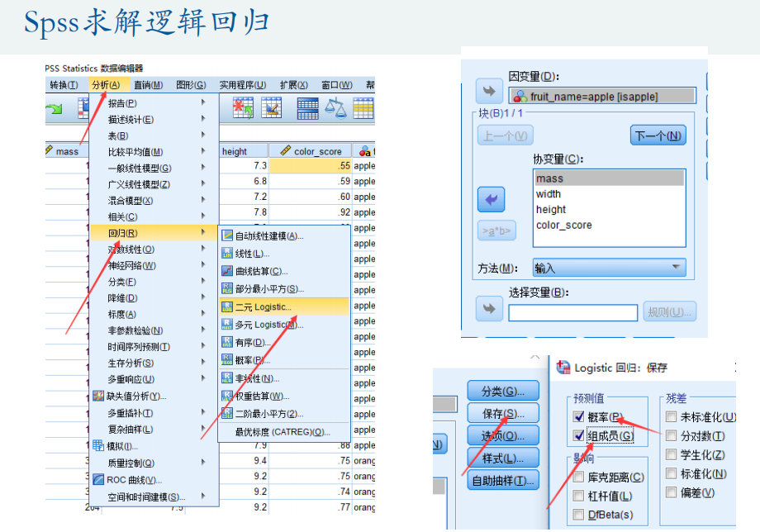Screen dimensions: 760x532
Task: Click the weight cases scale toolbar icon
Action: coord(335,107)
